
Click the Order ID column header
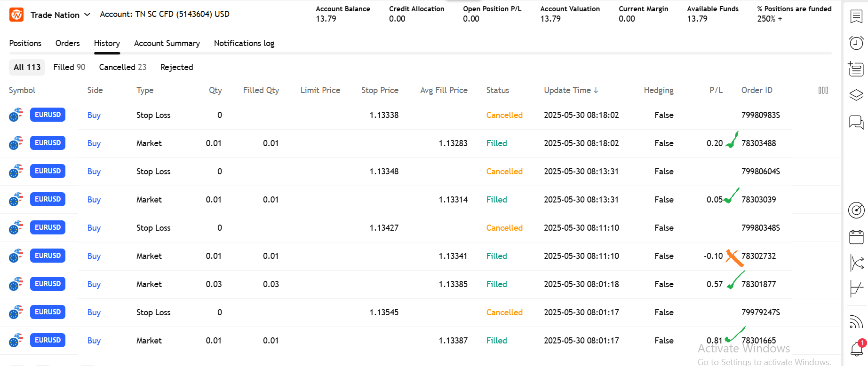pos(757,90)
